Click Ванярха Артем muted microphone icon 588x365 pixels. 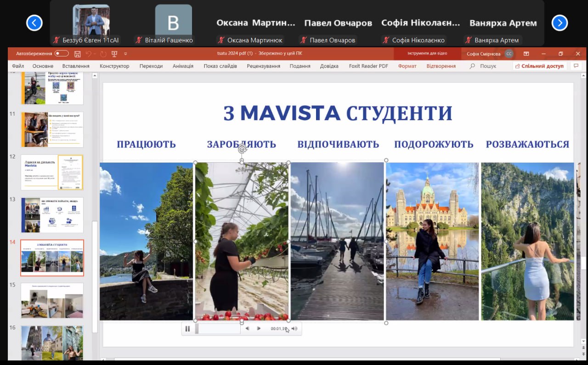468,40
